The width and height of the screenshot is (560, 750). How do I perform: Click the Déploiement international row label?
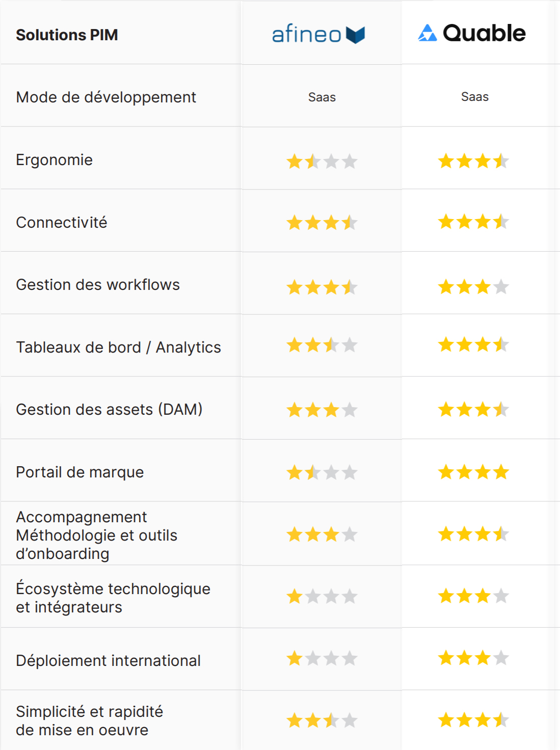coord(108,660)
